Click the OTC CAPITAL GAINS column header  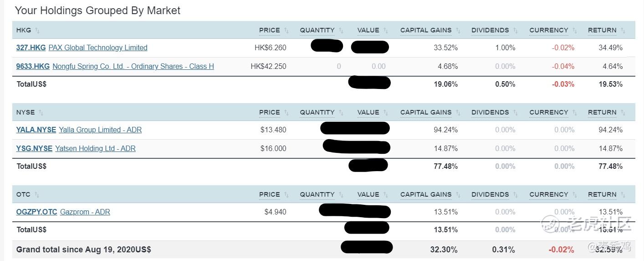click(x=425, y=194)
